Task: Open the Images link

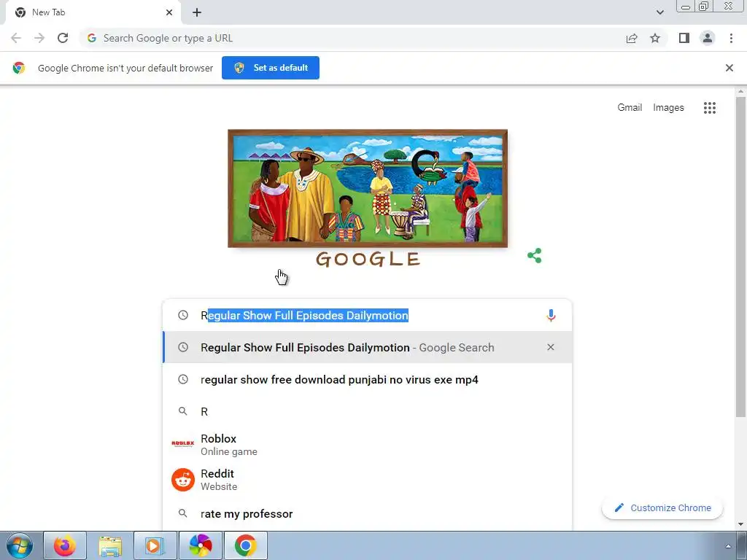Action: pyautogui.click(x=668, y=108)
